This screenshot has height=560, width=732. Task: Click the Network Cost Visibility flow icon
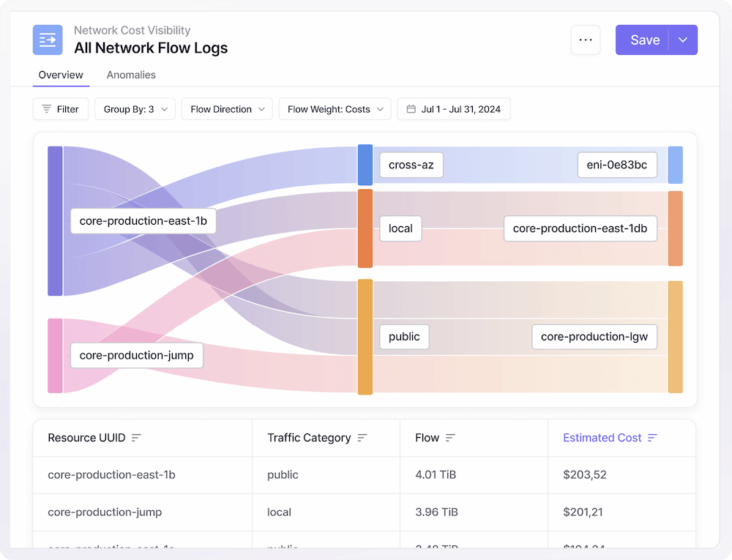(48, 40)
